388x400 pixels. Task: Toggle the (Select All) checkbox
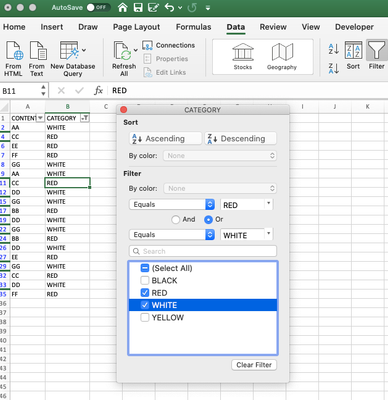tap(145, 268)
